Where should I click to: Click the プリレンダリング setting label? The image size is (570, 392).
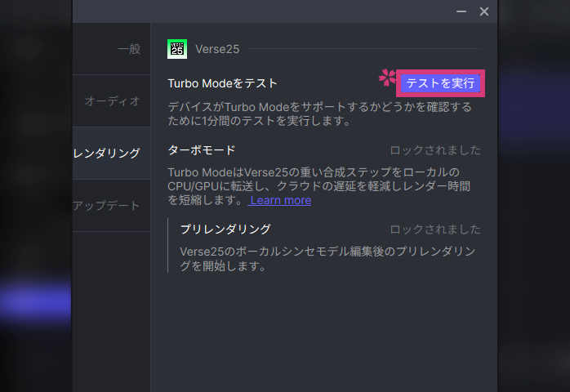[225, 229]
